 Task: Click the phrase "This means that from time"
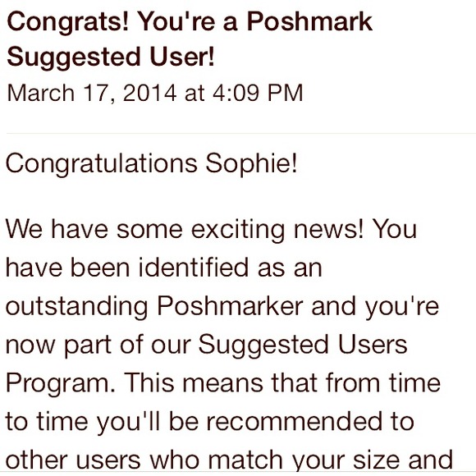[282, 383]
